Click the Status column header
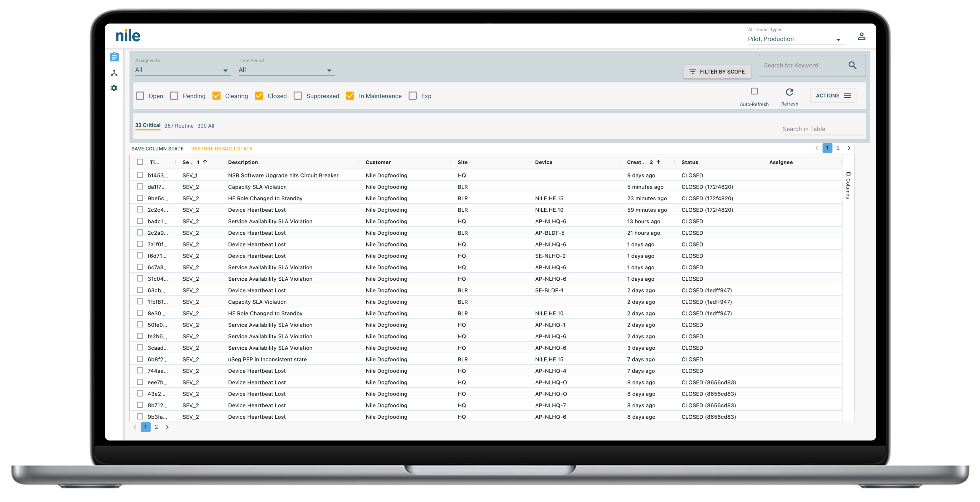980x502 pixels. pyautogui.click(x=690, y=162)
